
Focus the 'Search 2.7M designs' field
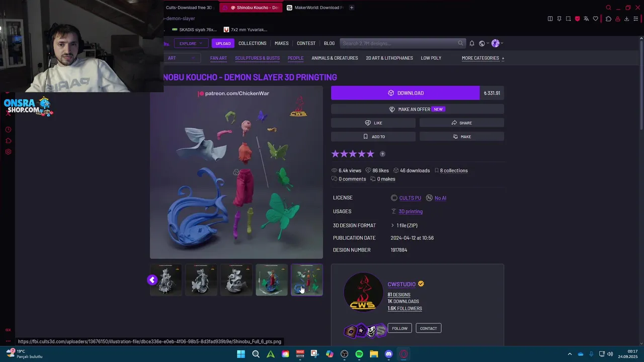[403, 43]
